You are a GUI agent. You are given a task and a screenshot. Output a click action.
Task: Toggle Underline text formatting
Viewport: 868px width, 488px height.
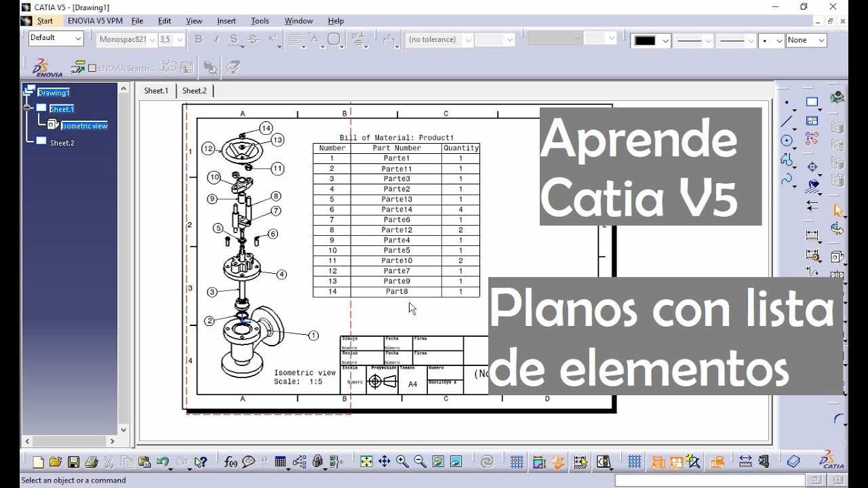pyautogui.click(x=235, y=39)
